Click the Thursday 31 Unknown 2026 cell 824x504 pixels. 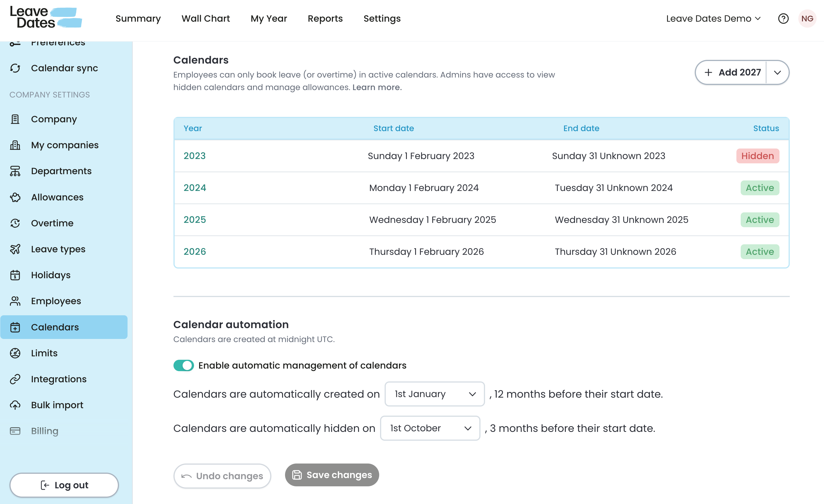(615, 252)
